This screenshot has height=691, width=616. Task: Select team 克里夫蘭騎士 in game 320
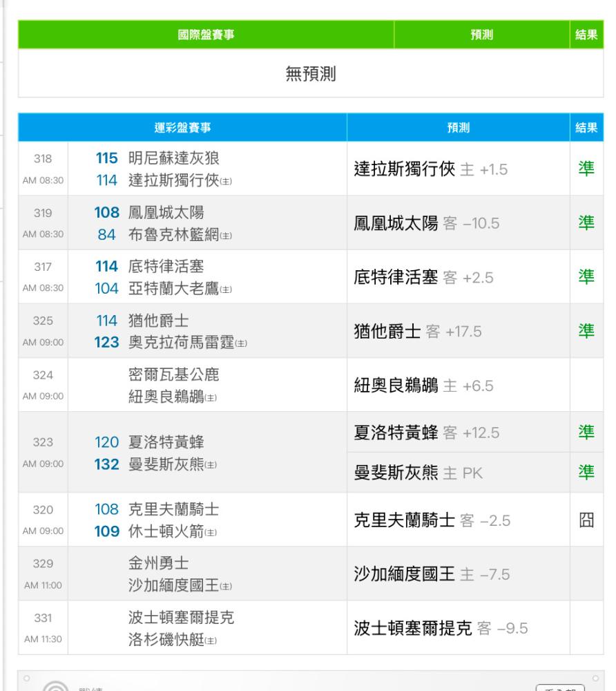click(x=173, y=509)
